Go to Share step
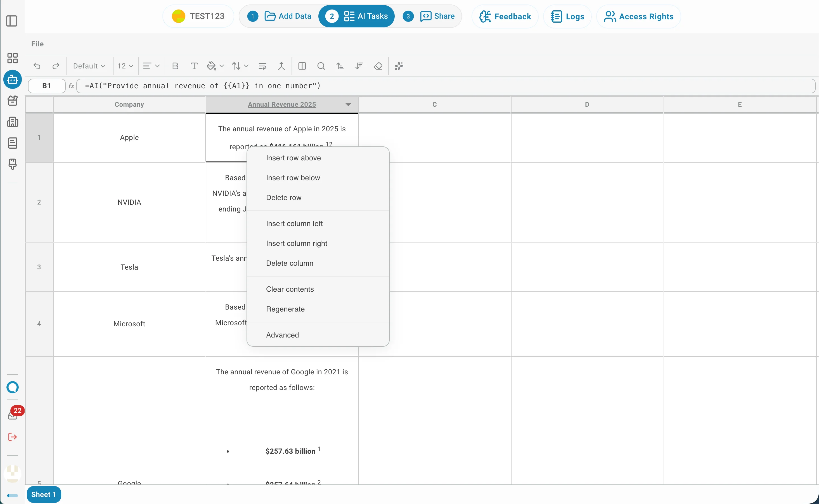 point(429,16)
